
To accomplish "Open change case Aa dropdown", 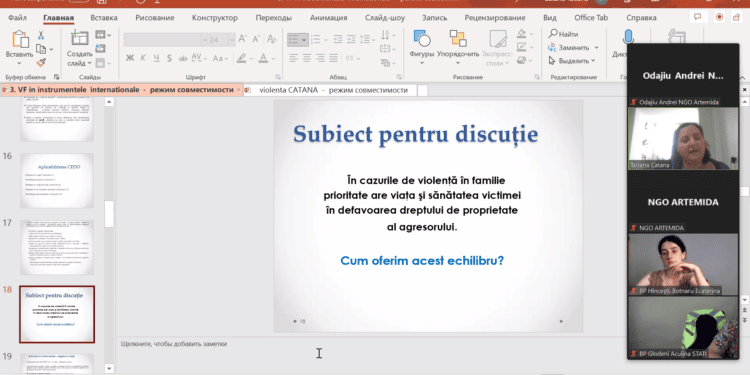I will click(x=221, y=58).
